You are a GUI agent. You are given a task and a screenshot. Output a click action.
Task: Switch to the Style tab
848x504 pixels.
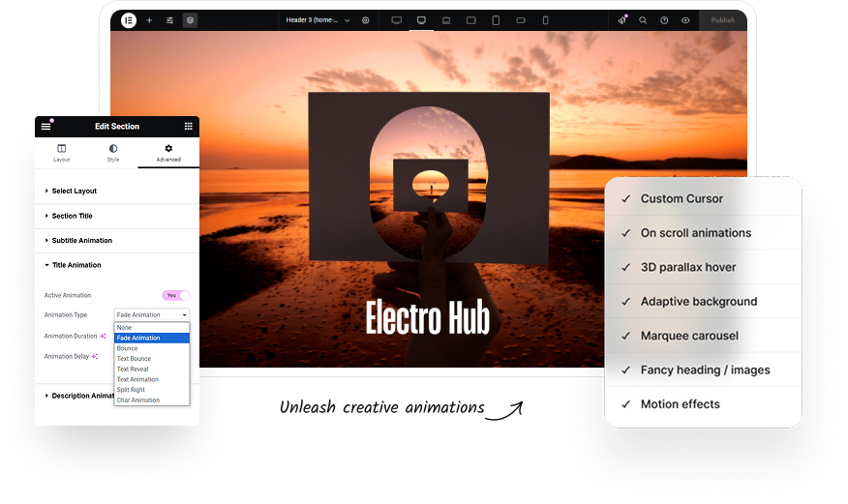(113, 153)
